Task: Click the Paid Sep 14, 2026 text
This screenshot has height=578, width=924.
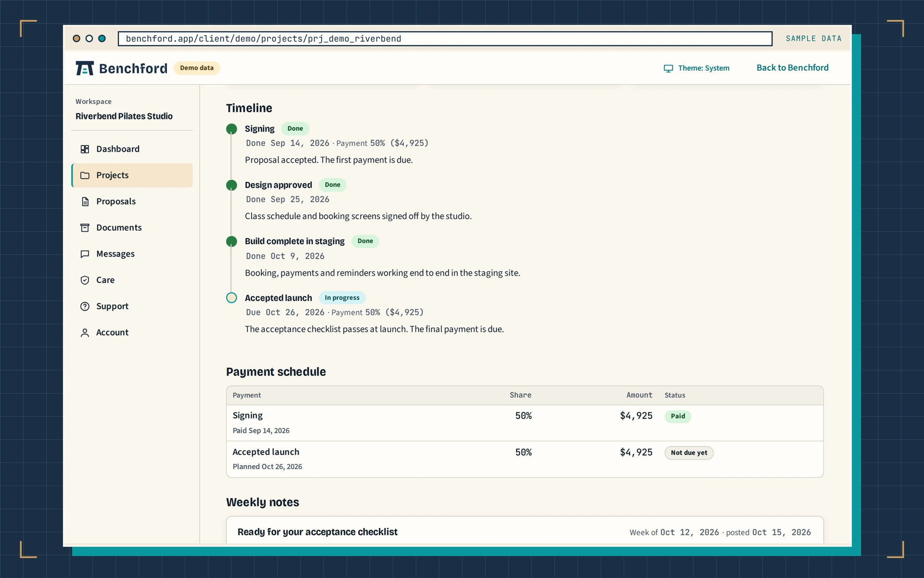Action: coord(261,431)
